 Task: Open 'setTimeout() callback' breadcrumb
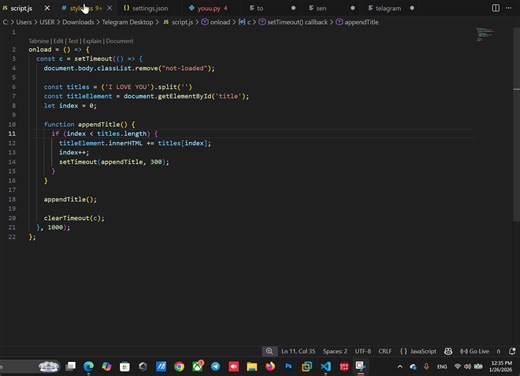294,22
